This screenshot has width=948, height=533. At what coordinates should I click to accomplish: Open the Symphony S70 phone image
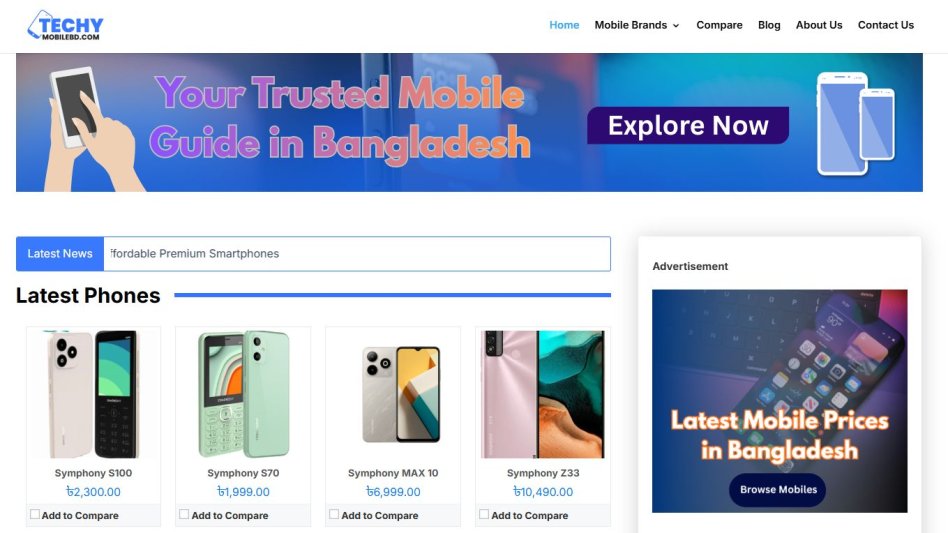(243, 393)
